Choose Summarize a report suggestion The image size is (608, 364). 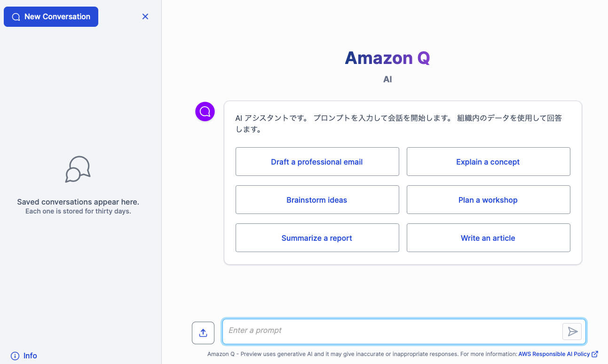point(317,238)
